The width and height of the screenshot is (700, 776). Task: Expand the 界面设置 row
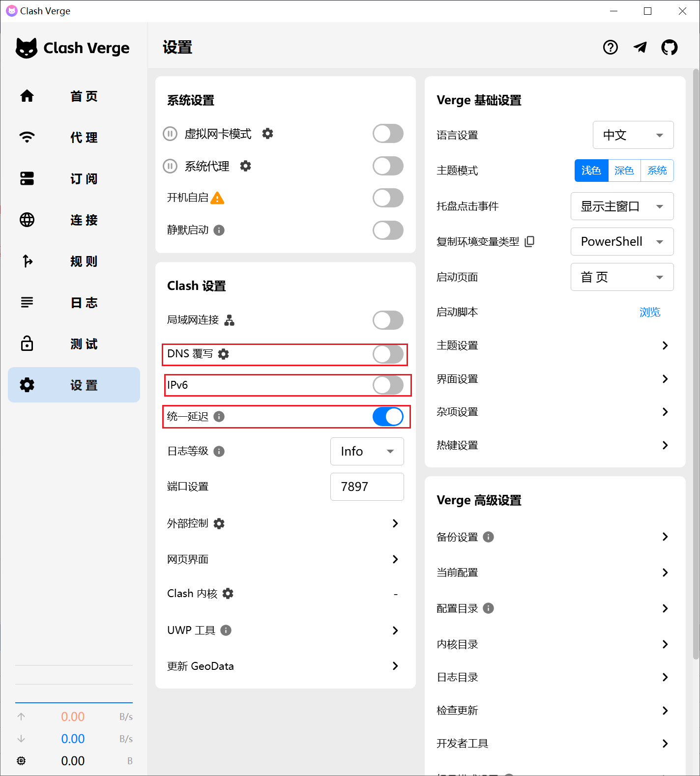coord(554,379)
